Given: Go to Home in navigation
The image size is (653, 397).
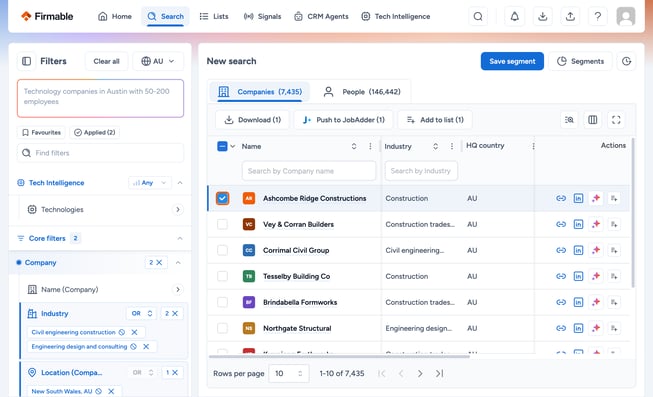Looking at the screenshot, I should coord(115,17).
